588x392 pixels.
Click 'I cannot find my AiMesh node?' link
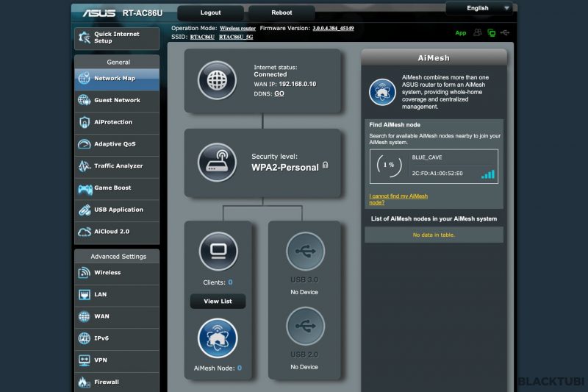click(398, 199)
